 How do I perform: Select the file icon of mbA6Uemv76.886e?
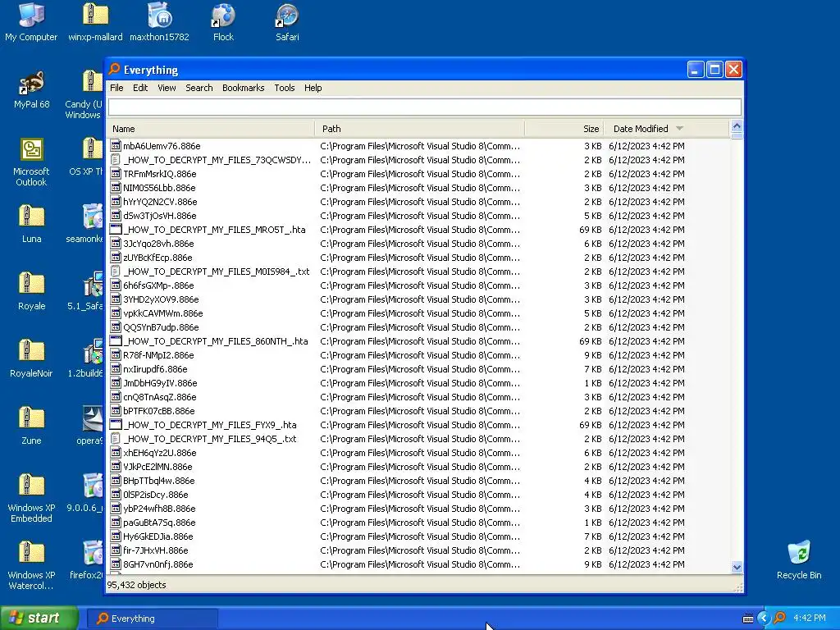click(x=115, y=146)
